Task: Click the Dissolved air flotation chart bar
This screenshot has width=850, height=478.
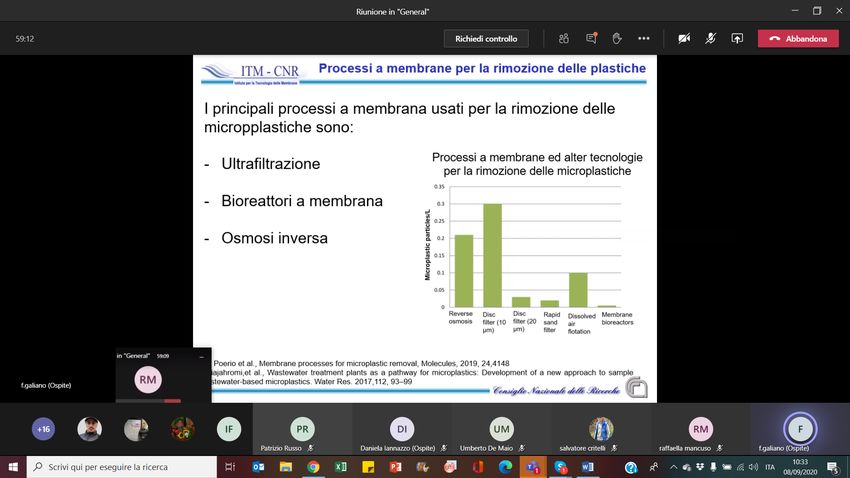Action: (578, 290)
